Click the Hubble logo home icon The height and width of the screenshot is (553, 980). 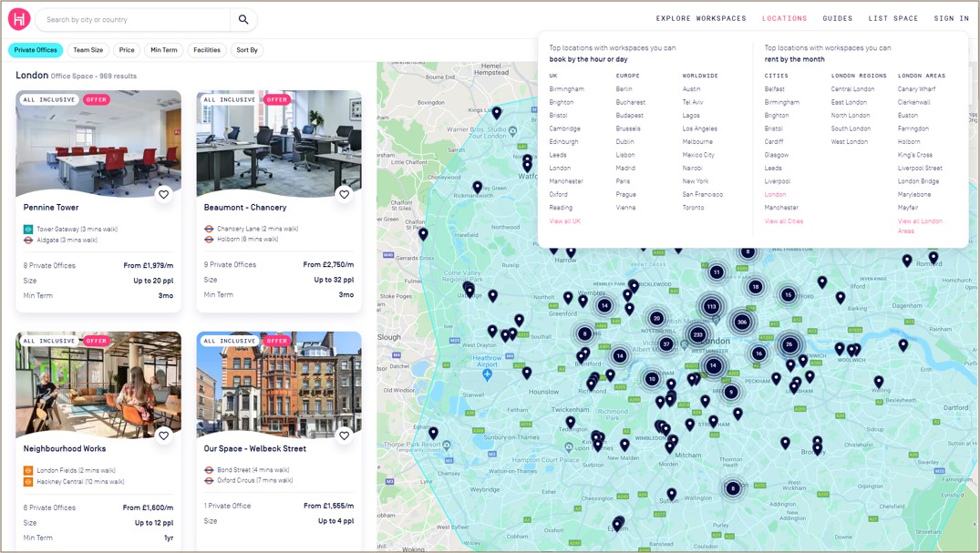pyautogui.click(x=19, y=19)
